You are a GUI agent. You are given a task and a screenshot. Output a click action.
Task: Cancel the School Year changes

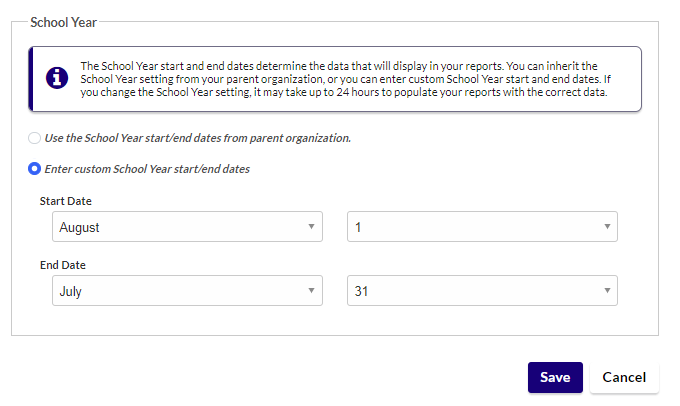624,377
